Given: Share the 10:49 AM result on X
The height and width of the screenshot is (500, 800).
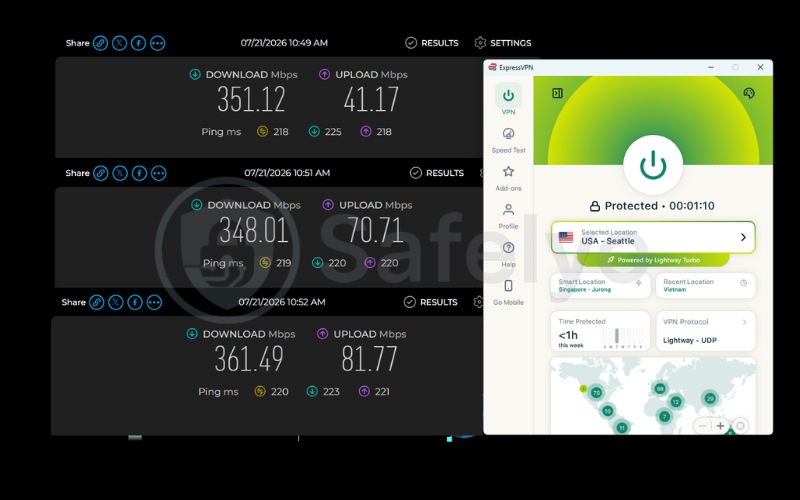Looking at the screenshot, I should point(119,43).
